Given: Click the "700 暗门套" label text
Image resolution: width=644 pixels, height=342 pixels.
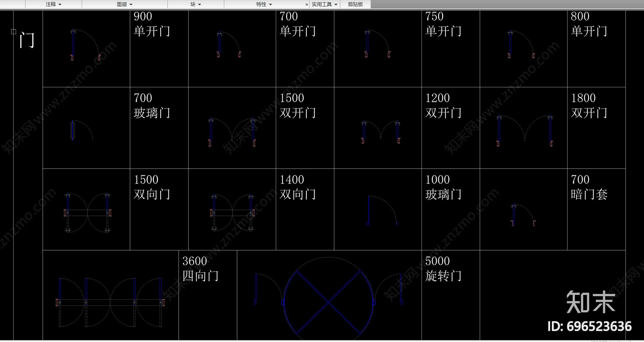Looking at the screenshot, I should (x=589, y=187).
